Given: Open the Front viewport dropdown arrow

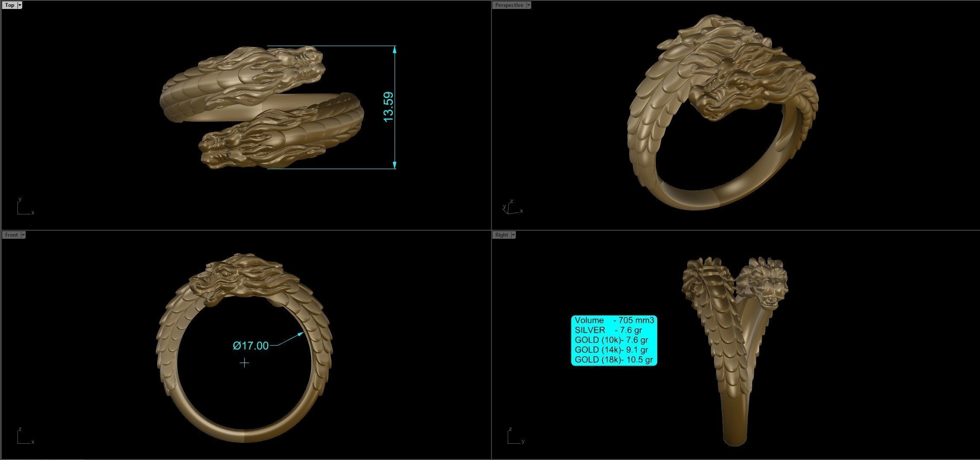Looking at the screenshot, I should (23, 235).
